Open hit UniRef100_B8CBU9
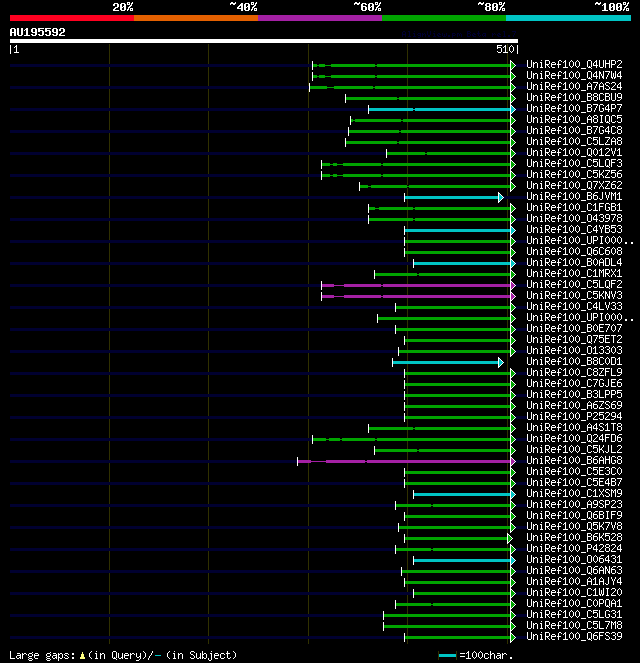Screen dimensions: 640x663 coord(574,97)
